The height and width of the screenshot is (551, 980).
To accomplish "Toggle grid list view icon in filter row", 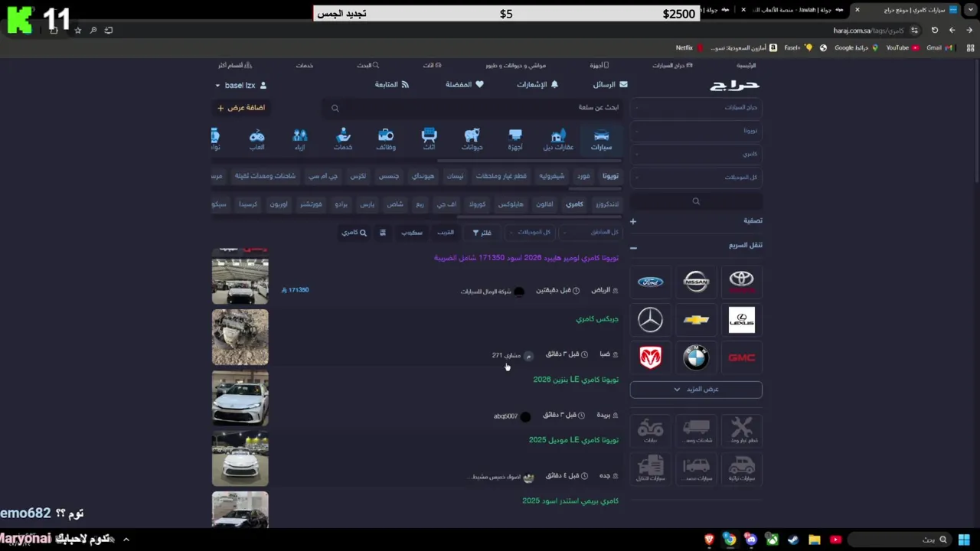I will (383, 232).
